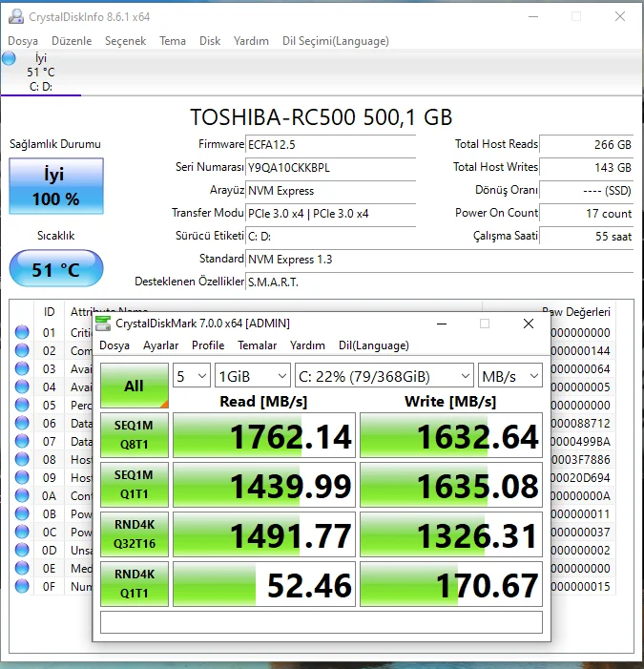Click status orb for attribute row 07
The width and height of the screenshot is (644, 669).
pos(22,441)
